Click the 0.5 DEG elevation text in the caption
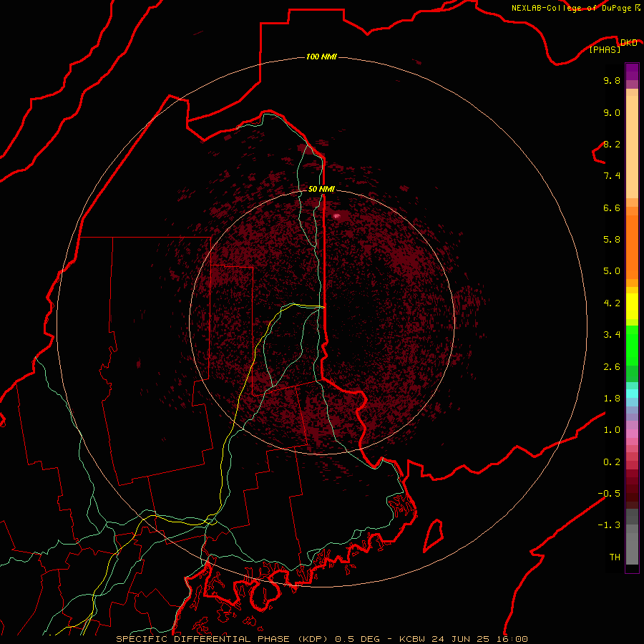Image resolution: width=644 pixels, height=644 pixels. (x=358, y=639)
